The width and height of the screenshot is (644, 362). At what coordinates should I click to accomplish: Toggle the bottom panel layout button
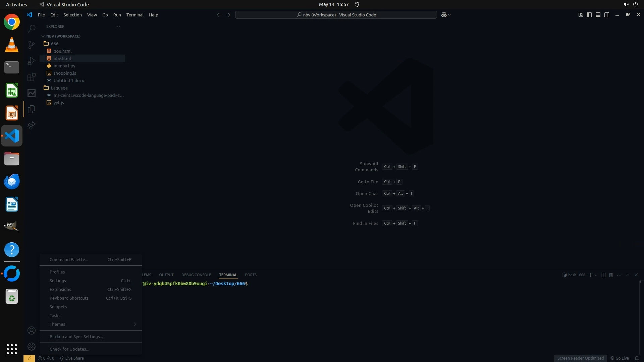(598, 15)
